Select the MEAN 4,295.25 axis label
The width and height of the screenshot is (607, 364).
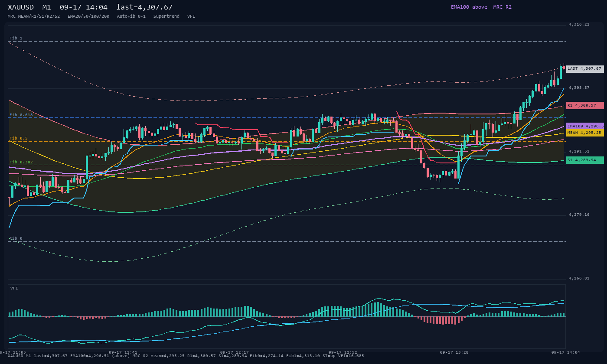585,133
